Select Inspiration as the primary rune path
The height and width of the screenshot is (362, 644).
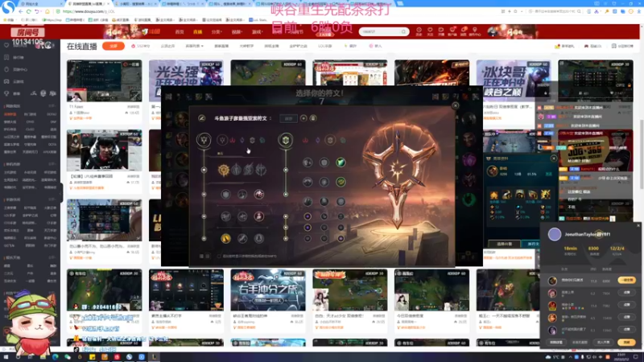262,140
